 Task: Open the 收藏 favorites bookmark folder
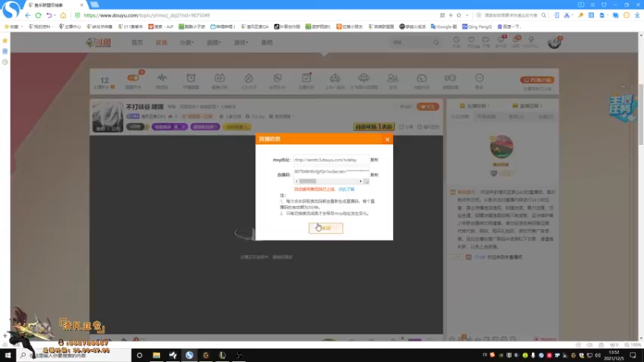click(11, 27)
